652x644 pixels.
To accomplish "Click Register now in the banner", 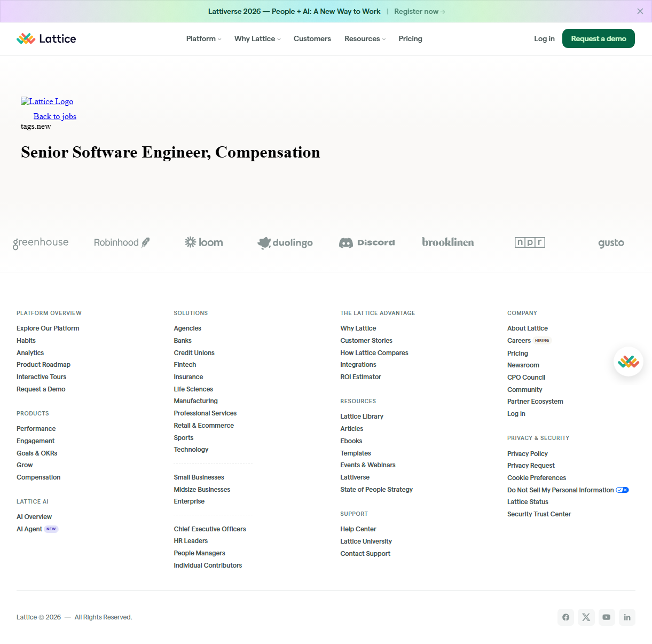I will (x=419, y=11).
